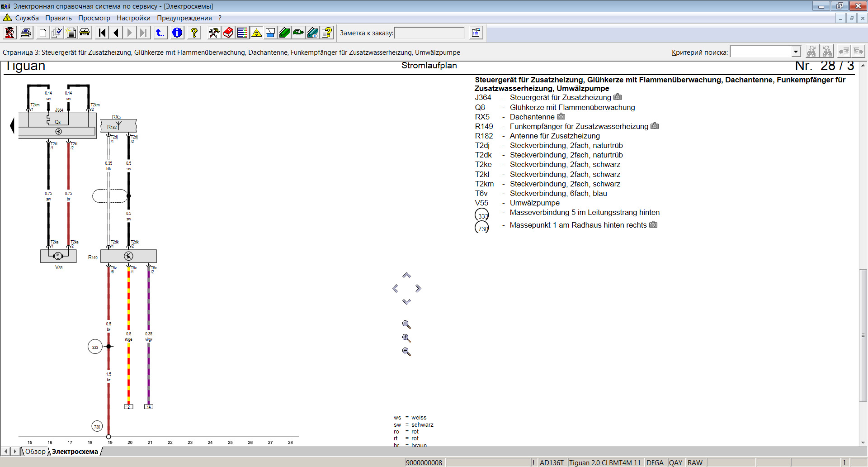Image resolution: width=868 pixels, height=467 pixels.
Task: Click the copy documents with checkmark icon
Action: tap(57, 33)
